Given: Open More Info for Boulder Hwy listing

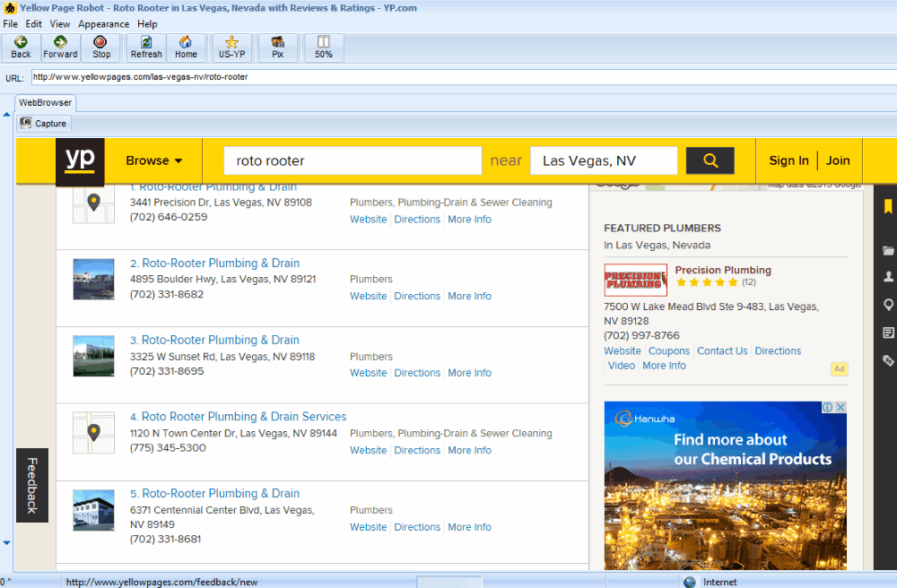Looking at the screenshot, I should [x=470, y=296].
